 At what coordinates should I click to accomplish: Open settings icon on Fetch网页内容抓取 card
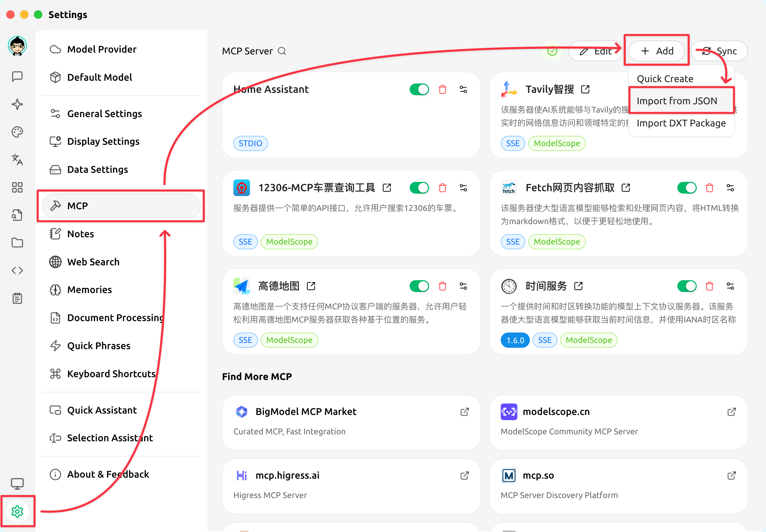731,187
